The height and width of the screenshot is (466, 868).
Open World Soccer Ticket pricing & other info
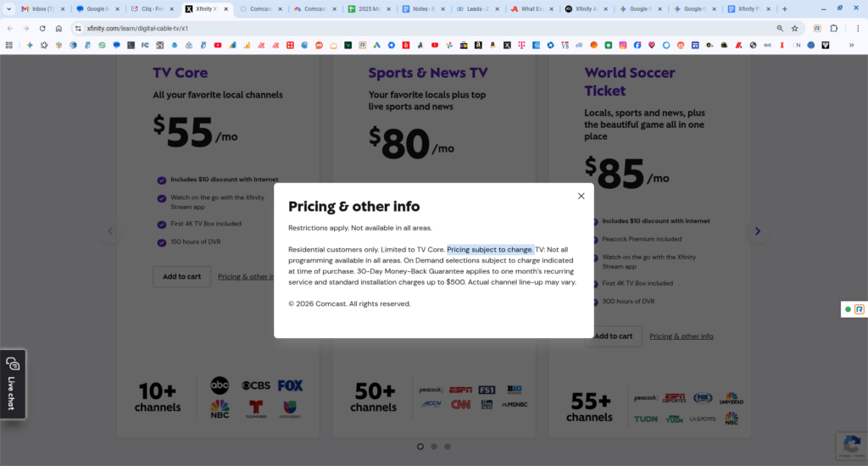[681, 336]
